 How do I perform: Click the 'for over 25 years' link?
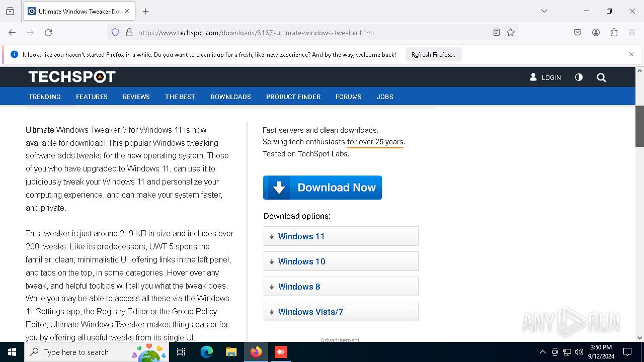click(x=375, y=142)
